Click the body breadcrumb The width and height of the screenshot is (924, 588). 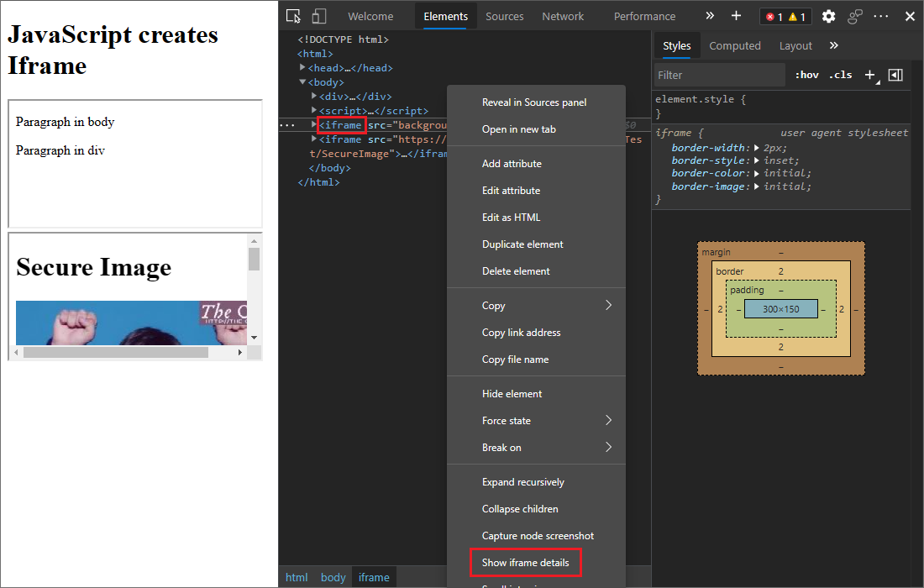(x=333, y=577)
